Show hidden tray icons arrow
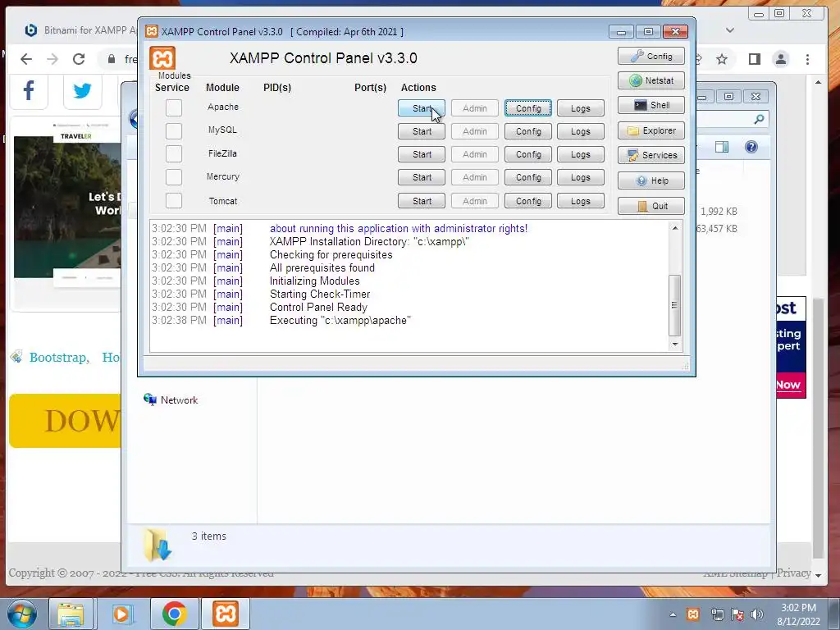The height and width of the screenshot is (630, 840). click(673, 614)
